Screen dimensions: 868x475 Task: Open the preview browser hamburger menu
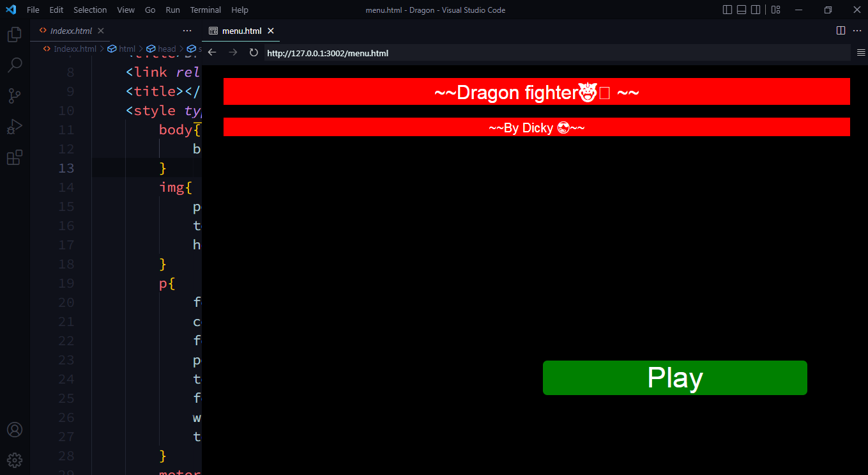click(x=861, y=53)
